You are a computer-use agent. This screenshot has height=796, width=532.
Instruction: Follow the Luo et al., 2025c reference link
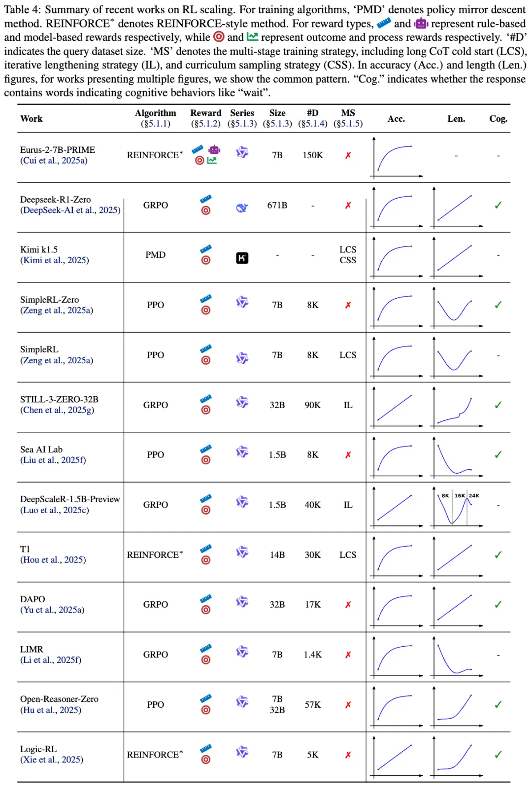click(x=55, y=510)
